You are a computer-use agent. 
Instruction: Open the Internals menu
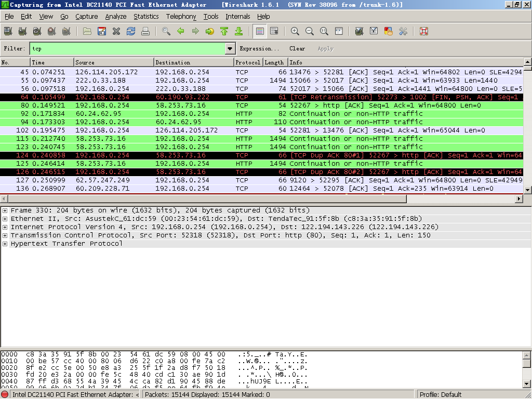[238, 16]
